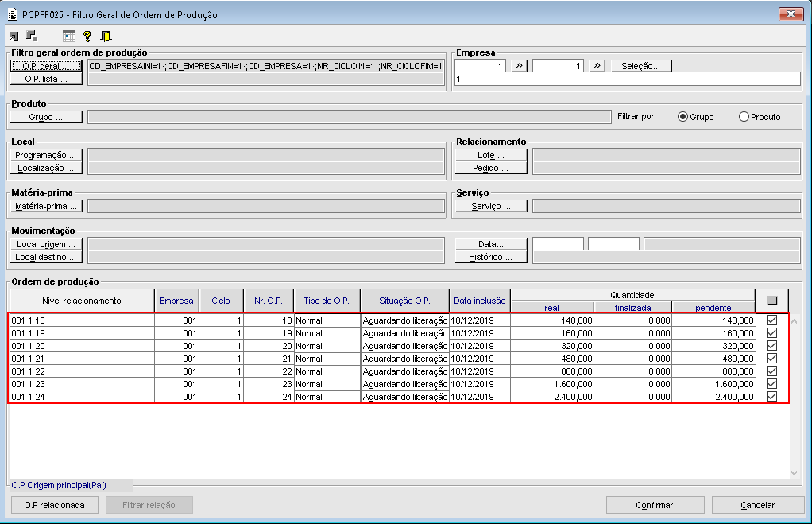Screen dimensions: 812x524
Task: Open the Pedido... relationship filter
Action: [491, 168]
